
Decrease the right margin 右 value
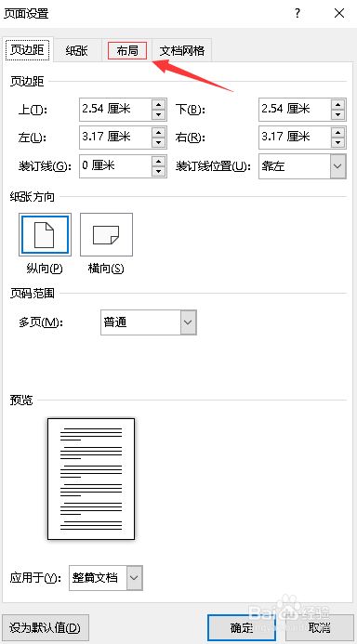coord(338,143)
